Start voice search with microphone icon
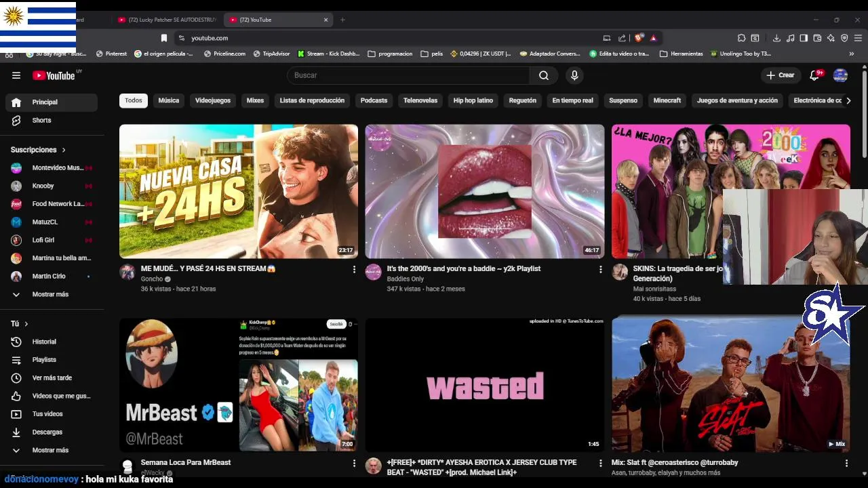This screenshot has height=488, width=868. coord(574,75)
